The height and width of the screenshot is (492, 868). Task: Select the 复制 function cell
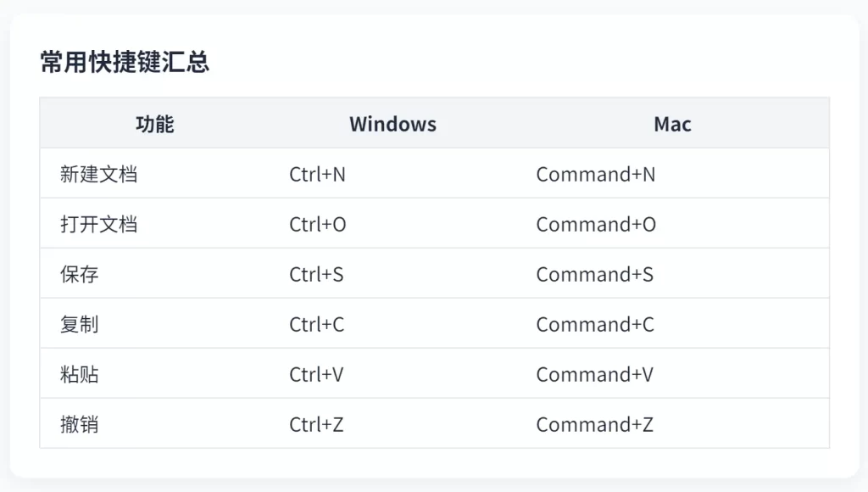coord(80,325)
